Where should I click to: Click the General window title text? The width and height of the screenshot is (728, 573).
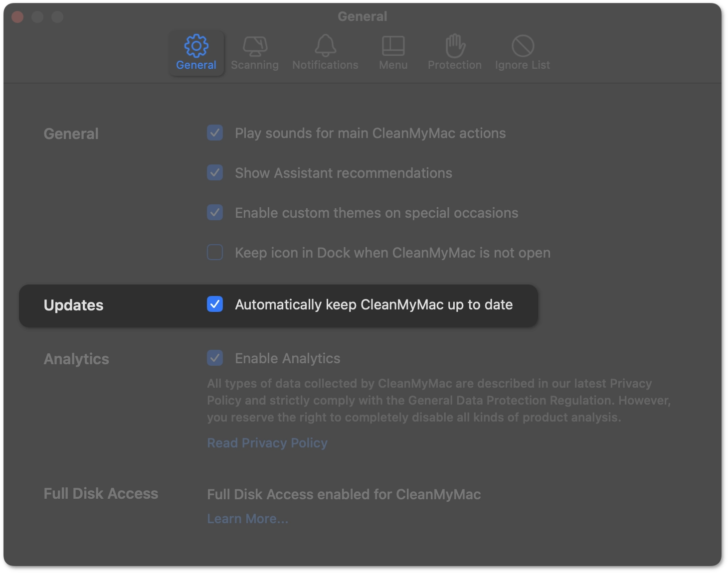(x=363, y=16)
